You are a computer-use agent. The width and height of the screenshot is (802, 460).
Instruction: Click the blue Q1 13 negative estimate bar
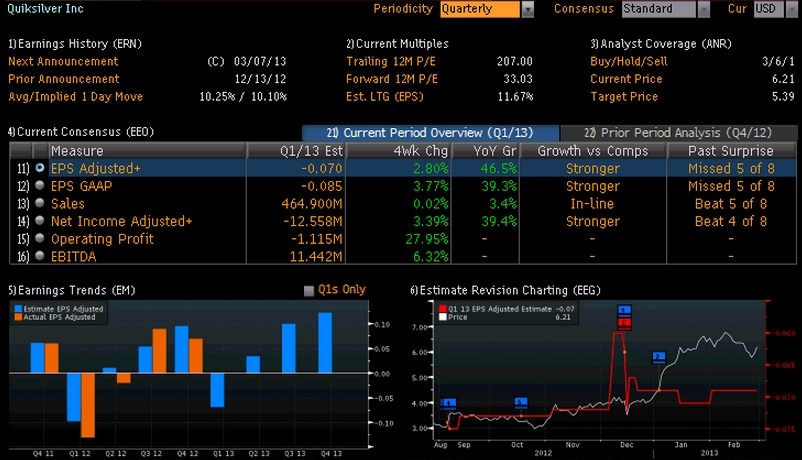[x=217, y=390]
